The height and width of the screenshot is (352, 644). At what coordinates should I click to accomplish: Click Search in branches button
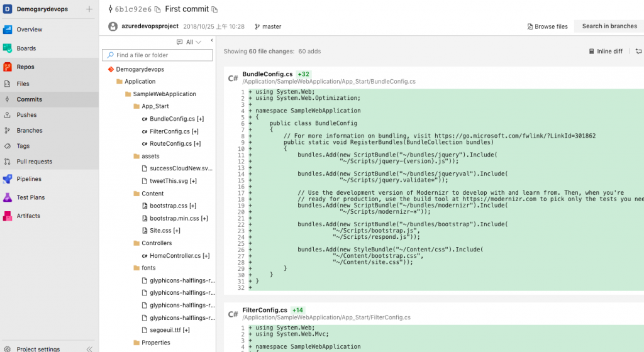click(x=609, y=26)
